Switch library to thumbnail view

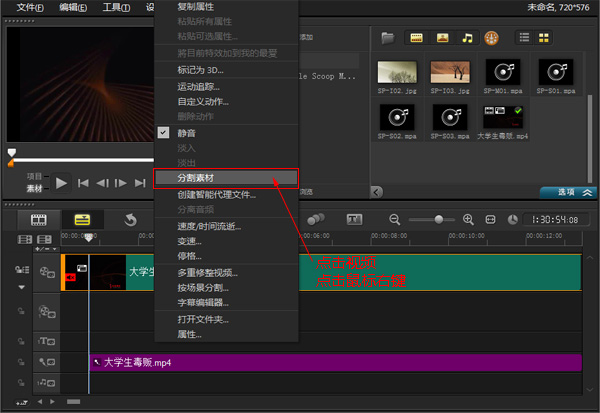[x=543, y=38]
